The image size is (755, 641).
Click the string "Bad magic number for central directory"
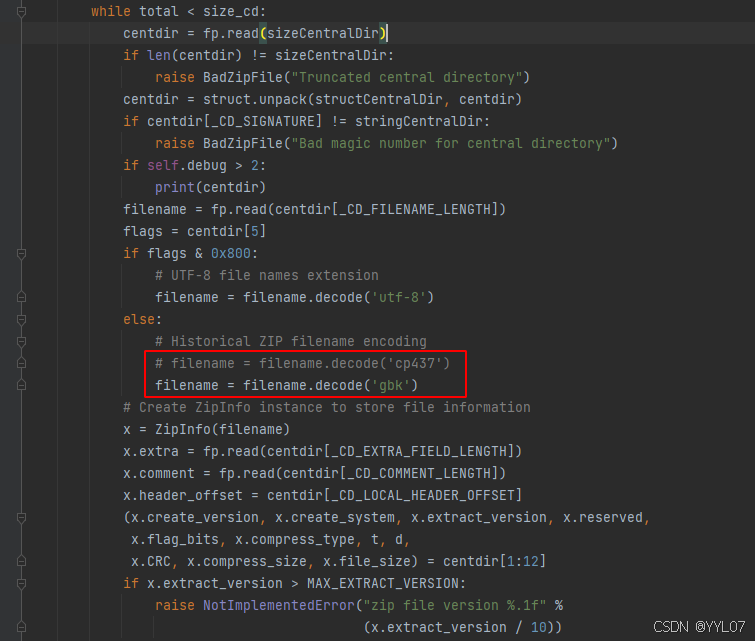451,144
